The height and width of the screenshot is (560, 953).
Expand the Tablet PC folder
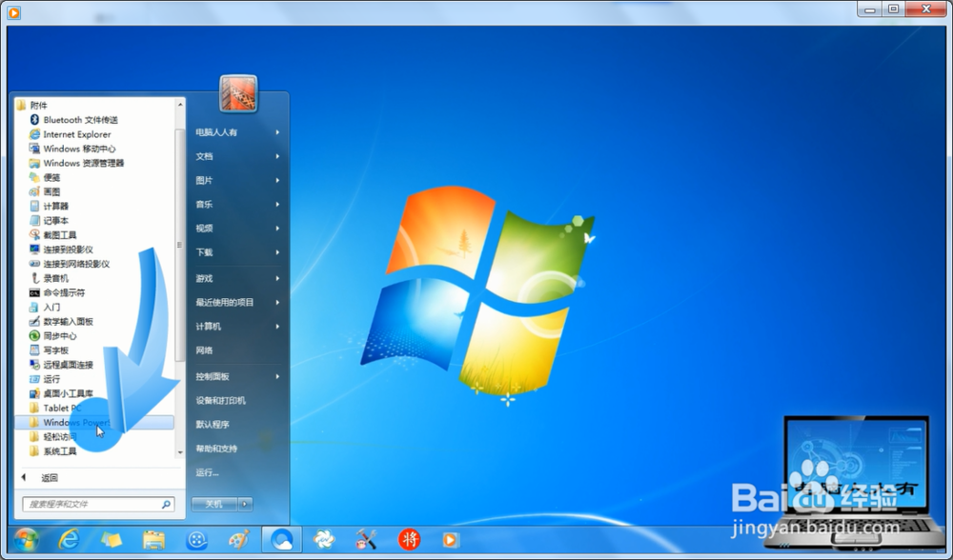coord(54,409)
